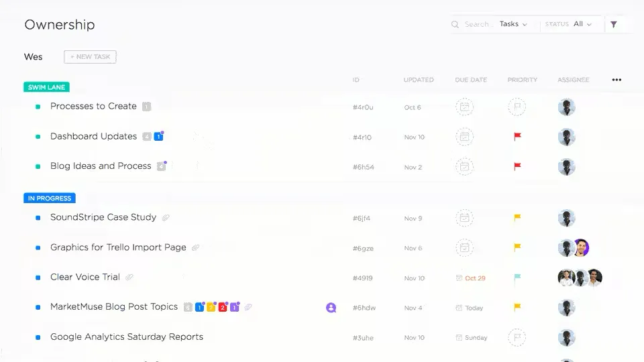Open attachment icon on MarketMuse Blog Post Topics
Viewport: 644px width, 362px height.
(x=248, y=307)
